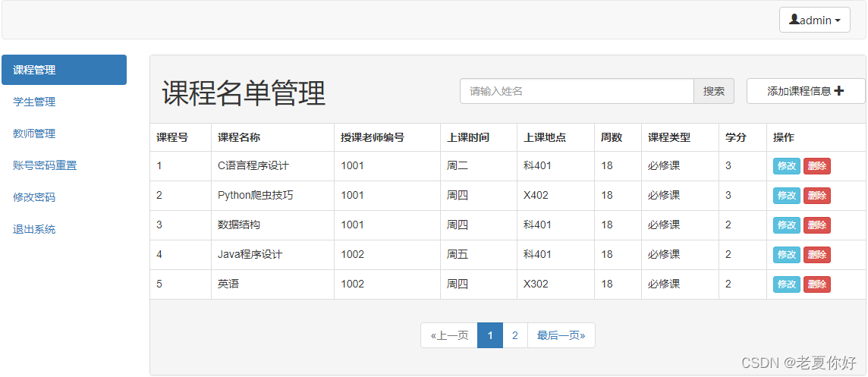
Task: Click the 搜索 button
Action: (714, 91)
